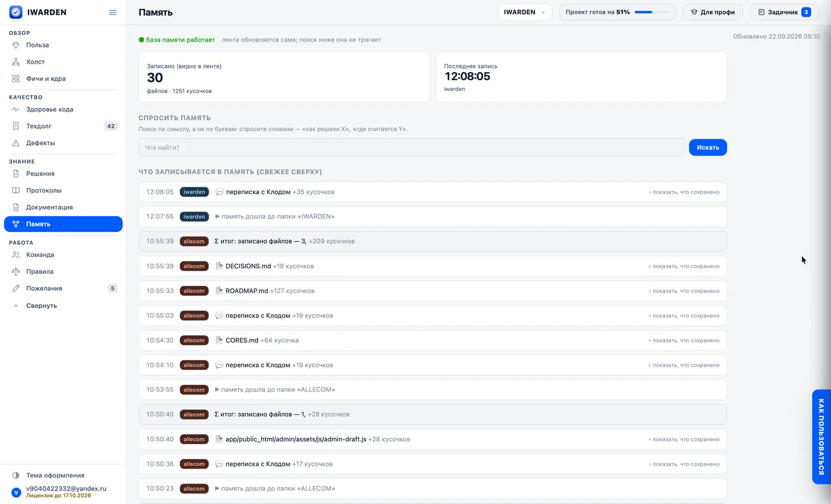Click the Последняя запись 12:08:05 card
The image size is (831, 504).
(x=581, y=77)
